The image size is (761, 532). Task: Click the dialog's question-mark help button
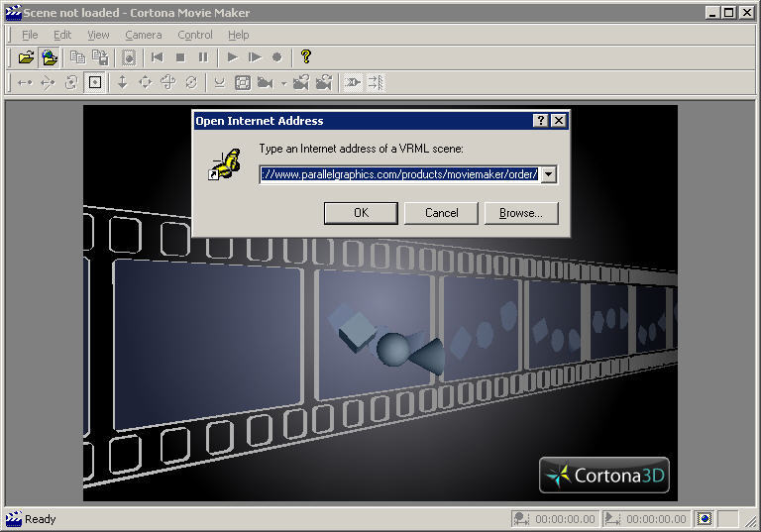pos(541,121)
